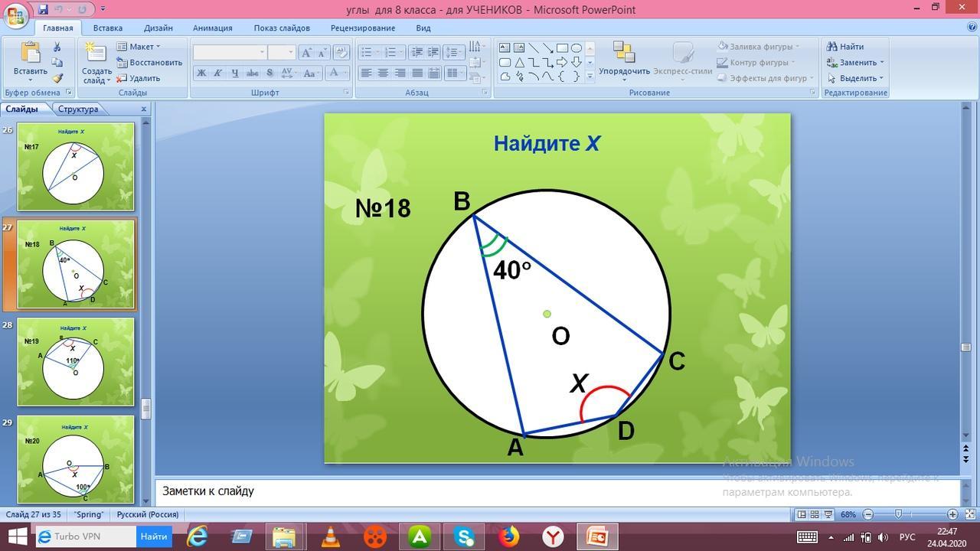Switch to slide sorter view in status bar
This screenshot has width=980, height=551.
tap(815, 514)
